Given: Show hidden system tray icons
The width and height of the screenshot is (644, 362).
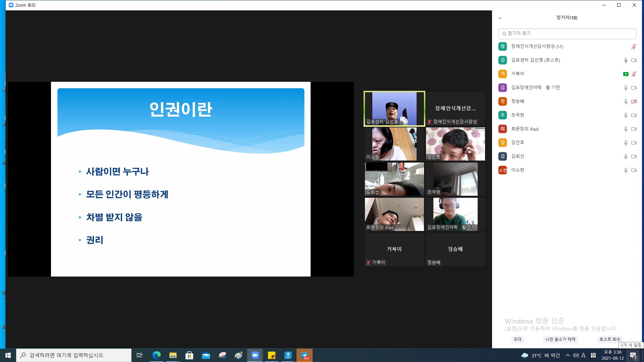Looking at the screenshot, I should pos(568,355).
